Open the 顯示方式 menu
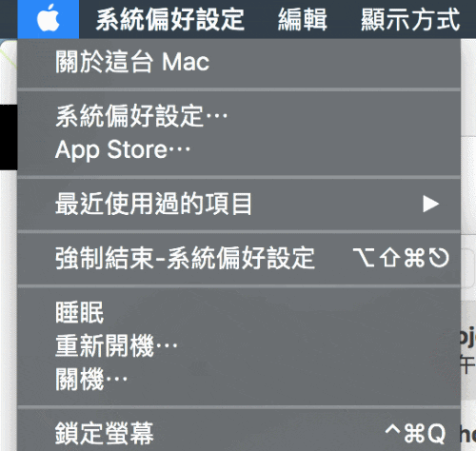The width and height of the screenshot is (476, 451). 410,20
